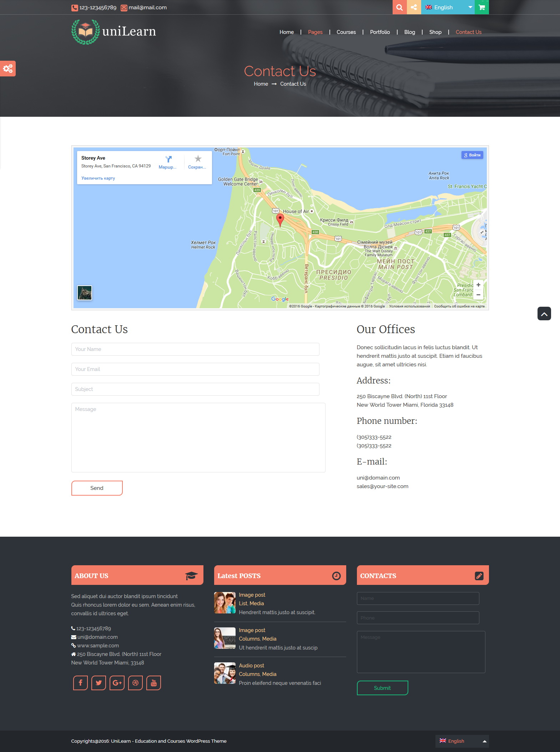Open Blog in the navigation menu
This screenshot has height=752, width=560.
pyautogui.click(x=409, y=32)
